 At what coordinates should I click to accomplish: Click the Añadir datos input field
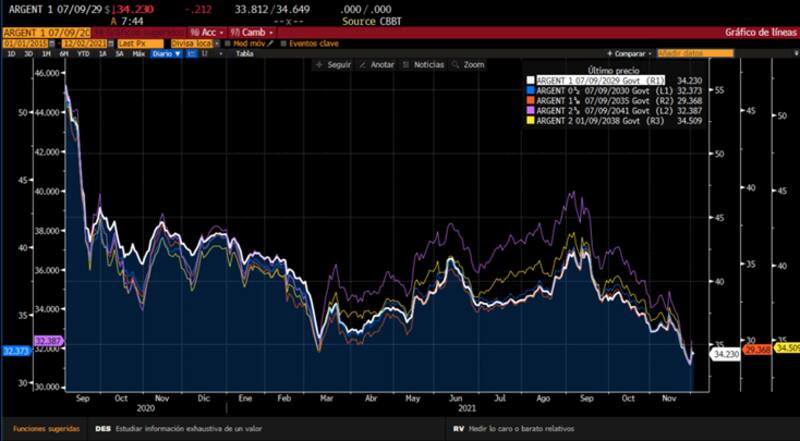point(681,53)
